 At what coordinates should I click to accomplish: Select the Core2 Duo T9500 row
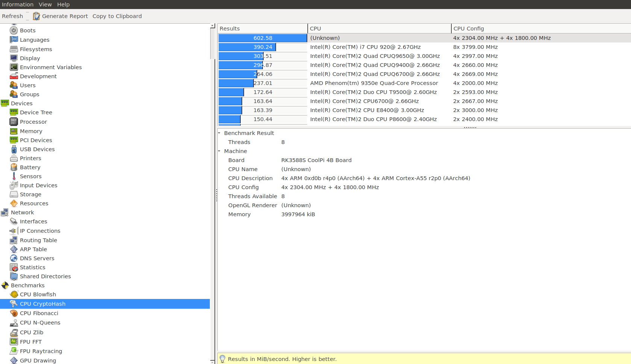coord(424,92)
